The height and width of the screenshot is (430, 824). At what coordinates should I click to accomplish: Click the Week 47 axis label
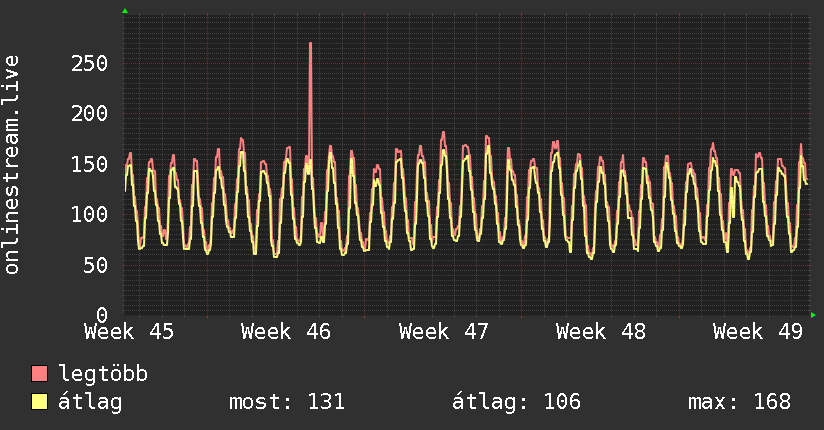pos(444,332)
